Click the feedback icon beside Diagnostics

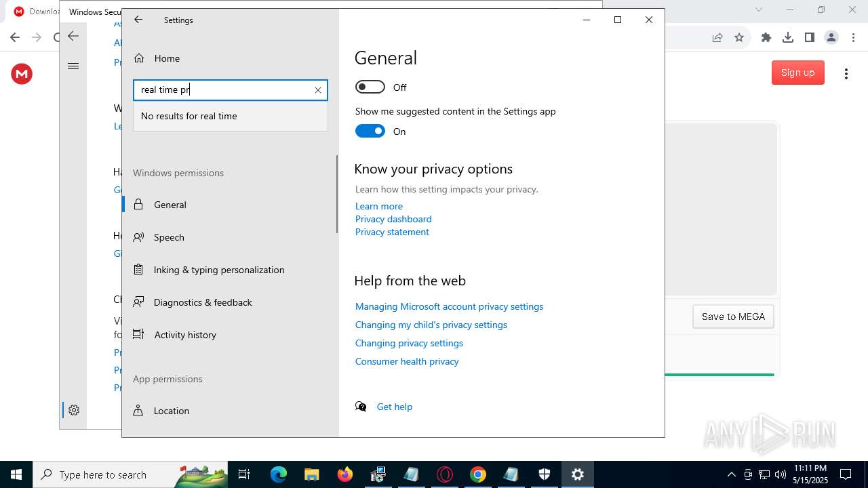(x=138, y=302)
